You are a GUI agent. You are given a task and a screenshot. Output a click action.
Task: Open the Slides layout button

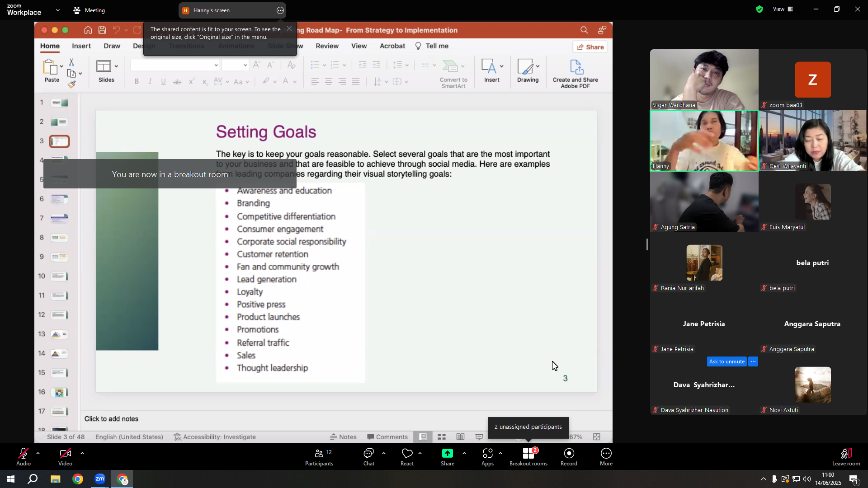[106, 71]
